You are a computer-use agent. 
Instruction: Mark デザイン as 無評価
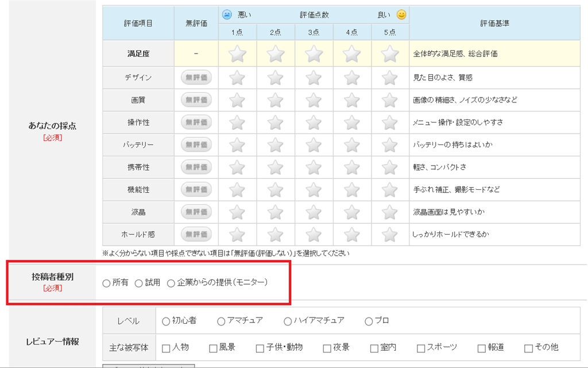pyautogui.click(x=196, y=78)
